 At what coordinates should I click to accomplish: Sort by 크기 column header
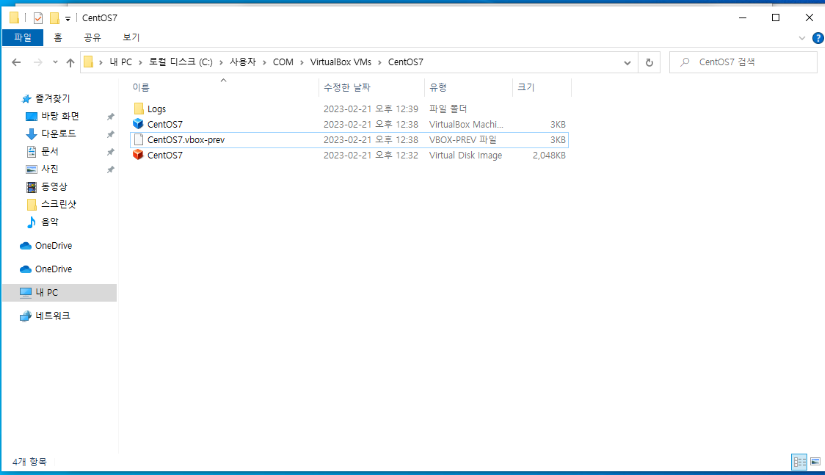point(526,87)
